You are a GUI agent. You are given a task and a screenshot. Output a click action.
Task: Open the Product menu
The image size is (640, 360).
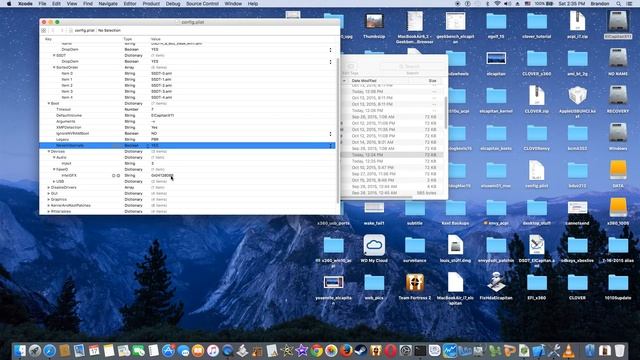pyautogui.click(x=151, y=4)
